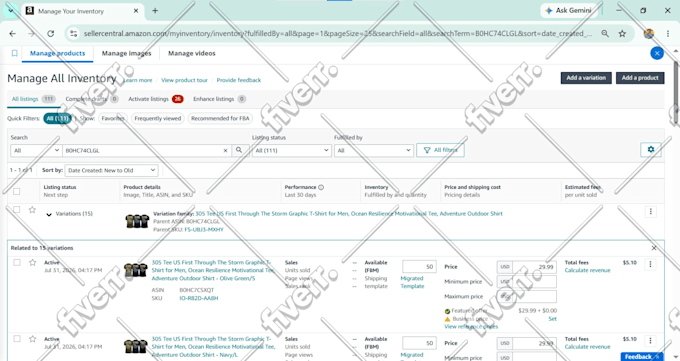
Task: Toggle the Recommended for FBA filter
Action: pos(220,118)
